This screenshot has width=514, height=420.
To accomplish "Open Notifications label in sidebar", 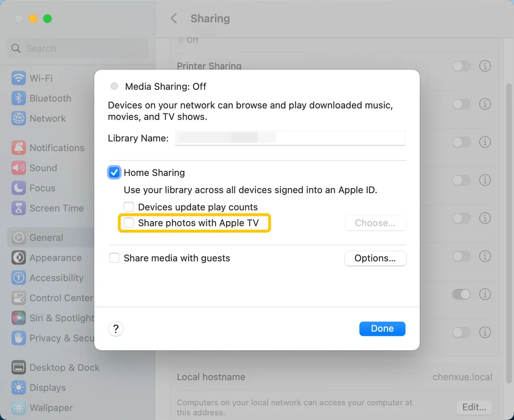I will click(x=57, y=148).
